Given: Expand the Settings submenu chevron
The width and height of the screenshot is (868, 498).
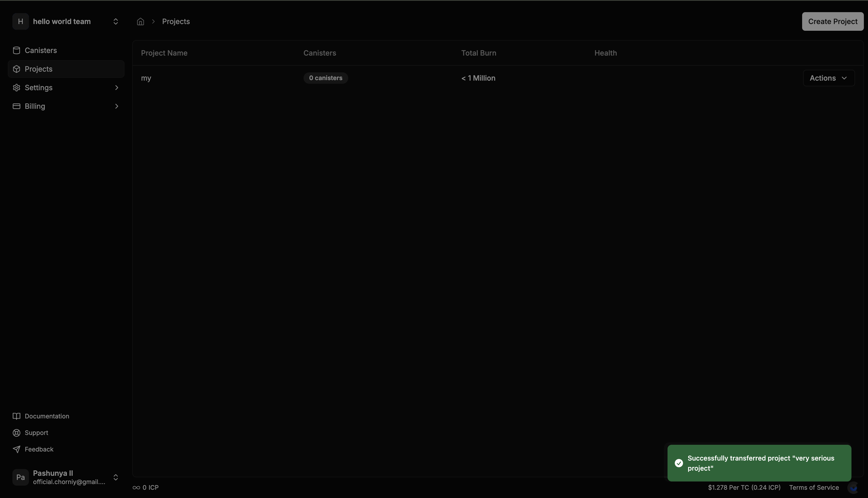Looking at the screenshot, I should (116, 88).
